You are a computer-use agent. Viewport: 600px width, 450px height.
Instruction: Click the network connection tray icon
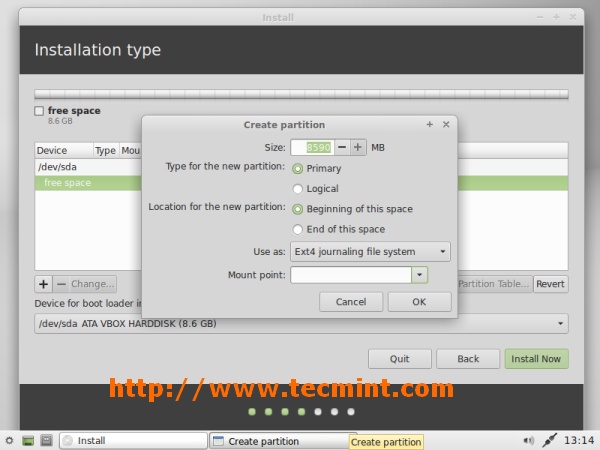point(549,440)
